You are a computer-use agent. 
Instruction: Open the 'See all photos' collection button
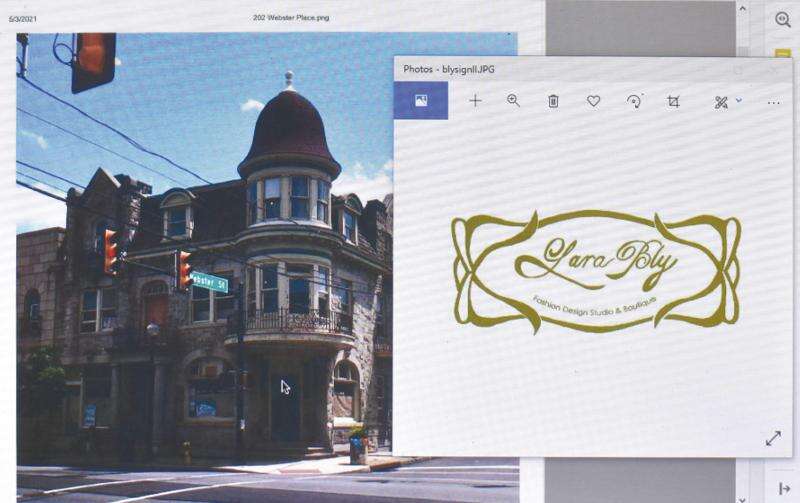[x=421, y=101]
